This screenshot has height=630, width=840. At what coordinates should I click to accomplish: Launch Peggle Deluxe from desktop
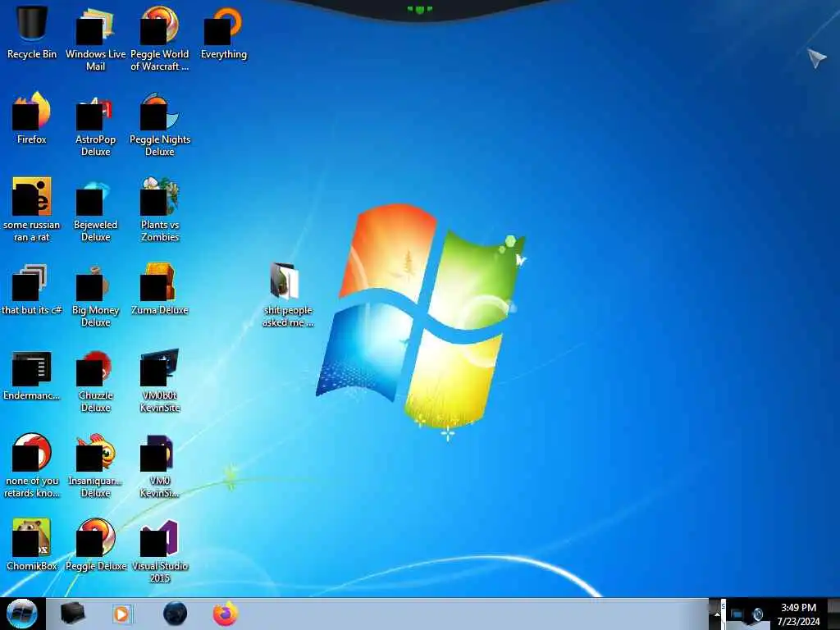pyautogui.click(x=95, y=545)
